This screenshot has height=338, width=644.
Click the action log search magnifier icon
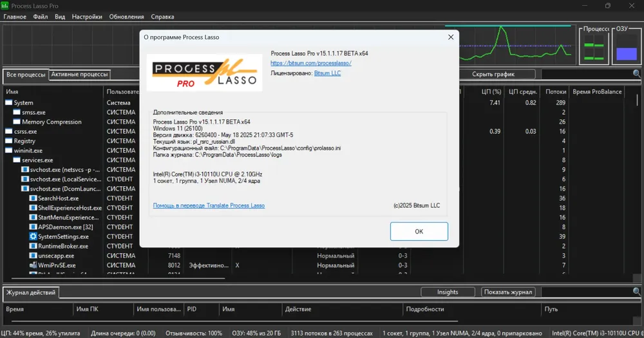tap(637, 292)
